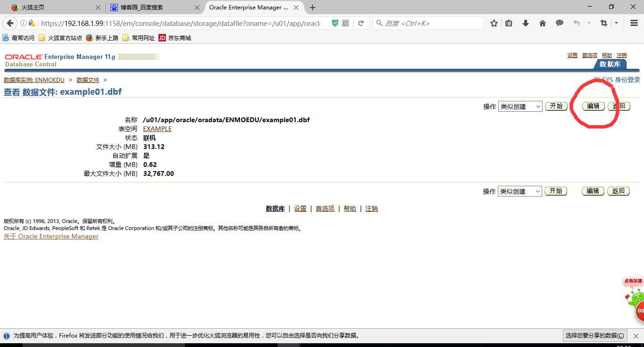
Task: Open the chat bubble icon in toolbar
Action: coord(560,23)
